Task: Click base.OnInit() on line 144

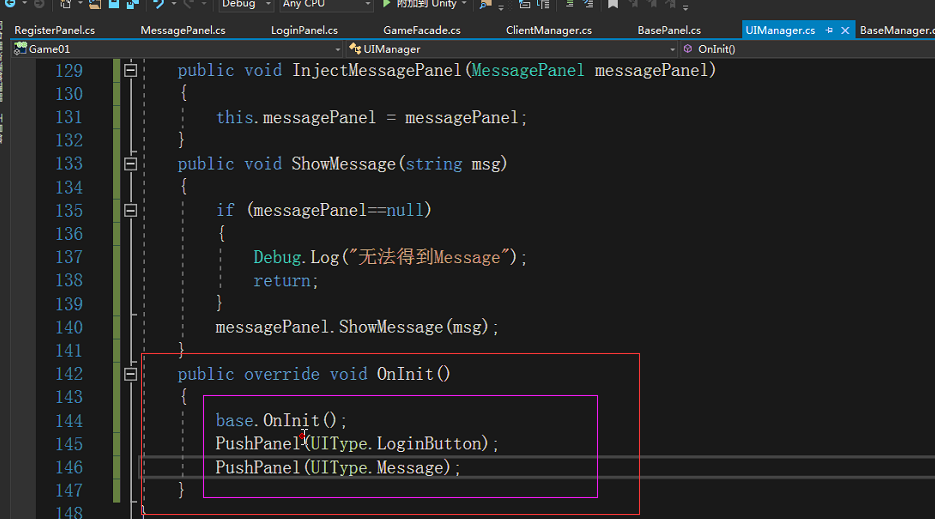Action: click(x=277, y=421)
